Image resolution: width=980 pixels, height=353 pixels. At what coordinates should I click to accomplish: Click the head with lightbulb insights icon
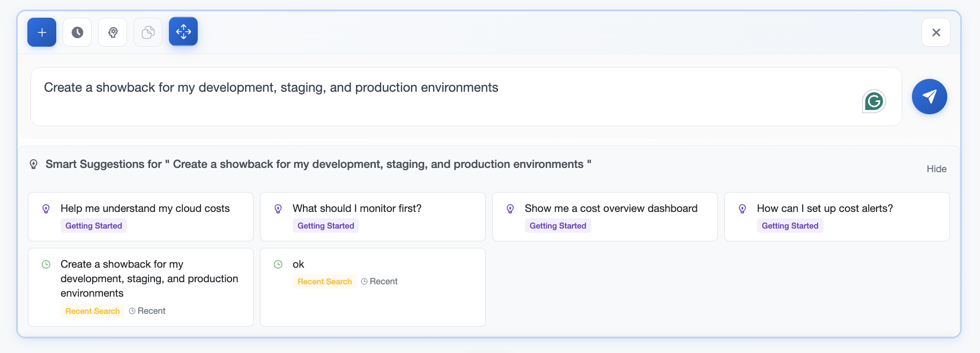113,32
